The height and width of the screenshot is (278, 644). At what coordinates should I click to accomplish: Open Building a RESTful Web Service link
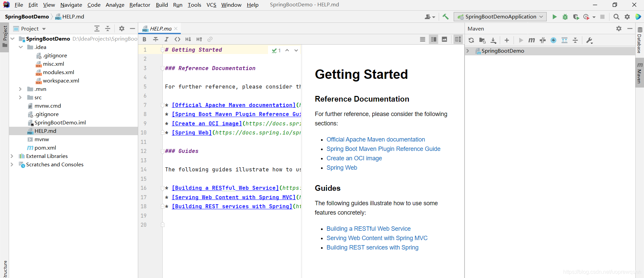coord(369,229)
